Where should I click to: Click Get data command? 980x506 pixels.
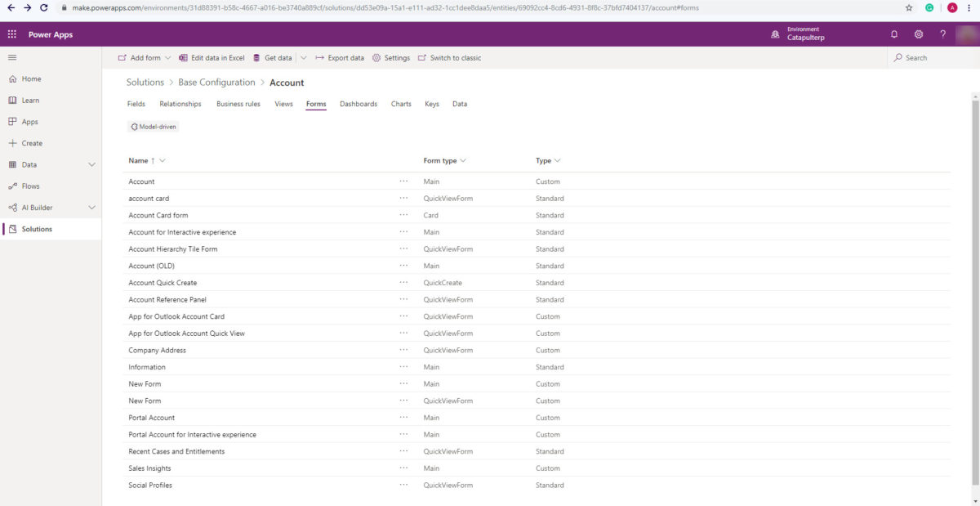(x=272, y=58)
